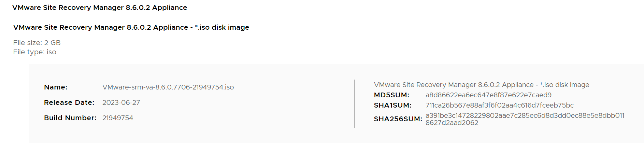Select the SHA1 checksum hash value

click(499, 105)
